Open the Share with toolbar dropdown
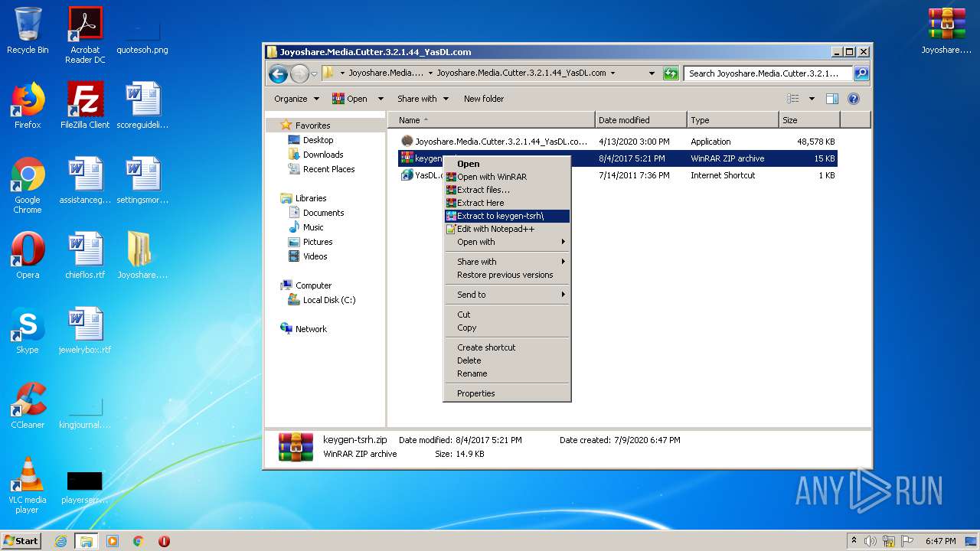Image resolution: width=980 pixels, height=551 pixels. pos(423,99)
